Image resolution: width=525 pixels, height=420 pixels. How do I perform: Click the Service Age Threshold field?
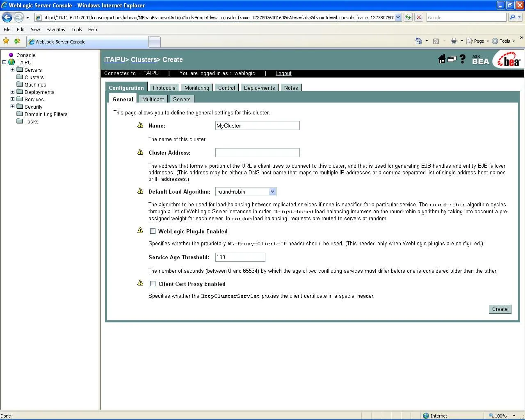pos(240,257)
